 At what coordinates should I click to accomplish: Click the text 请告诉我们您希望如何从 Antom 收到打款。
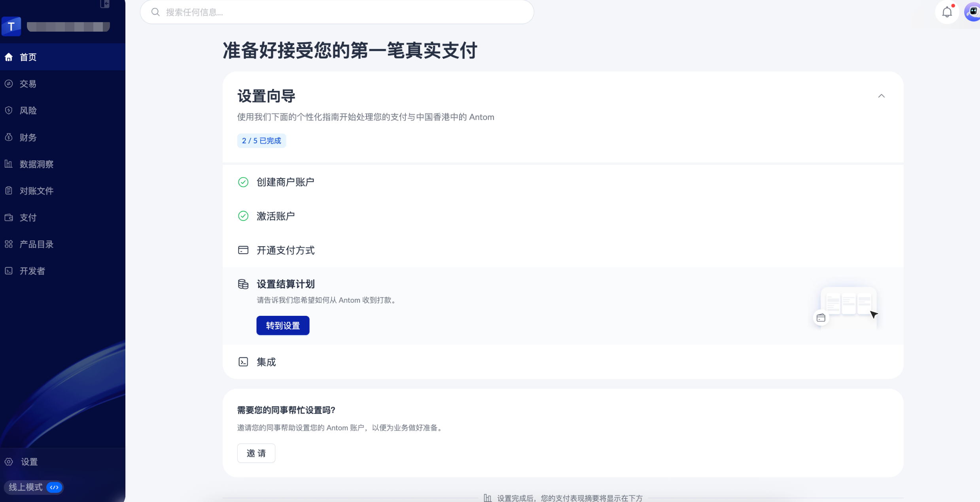point(327,300)
